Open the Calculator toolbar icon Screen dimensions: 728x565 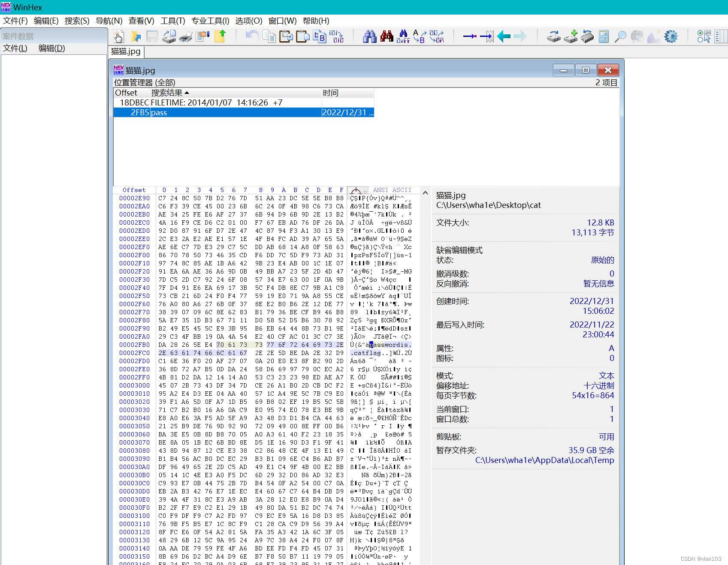[x=604, y=36]
